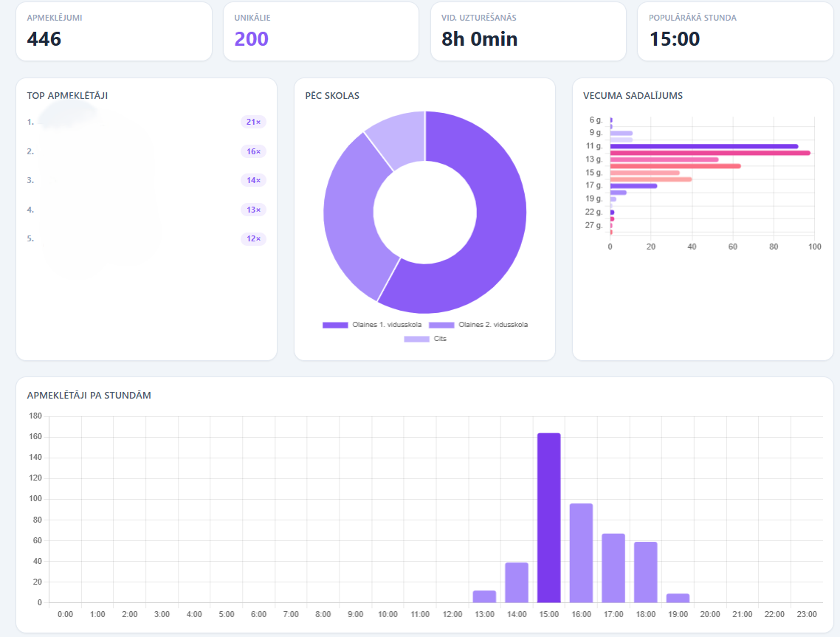Click the 21× badge of top visitor
The height and width of the screenshot is (637, 840).
click(x=253, y=122)
